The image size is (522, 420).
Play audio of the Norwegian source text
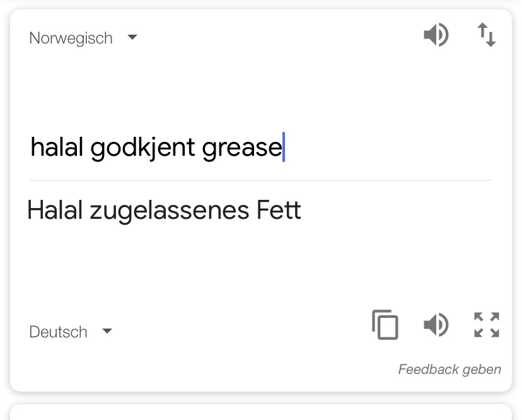coord(436,35)
